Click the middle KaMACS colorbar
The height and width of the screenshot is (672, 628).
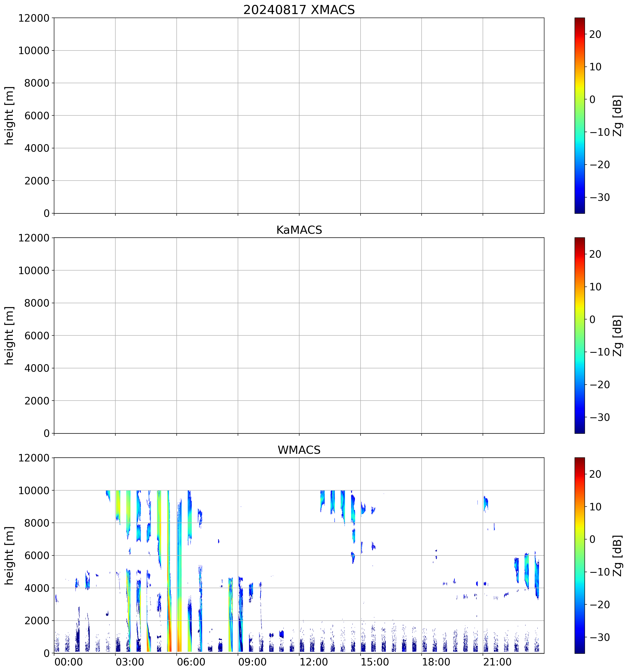pyautogui.click(x=579, y=335)
